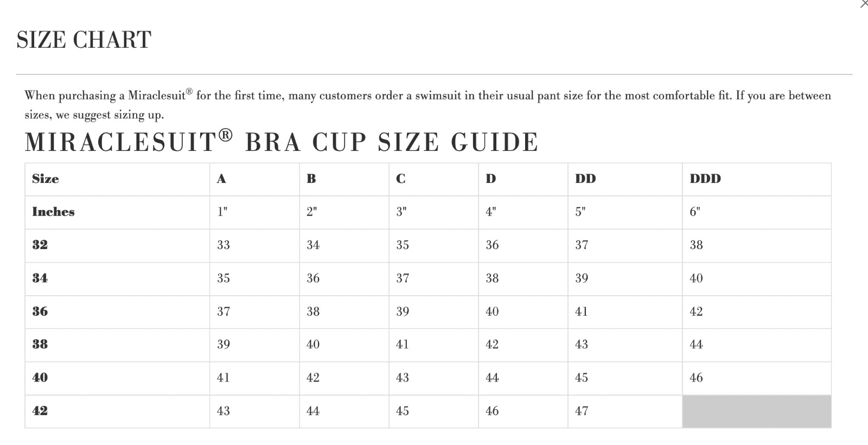Select the DD column header

point(585,179)
